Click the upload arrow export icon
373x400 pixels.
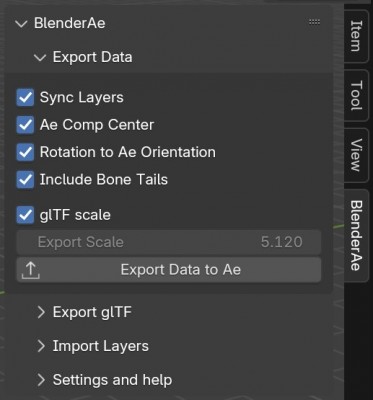[x=31, y=270]
